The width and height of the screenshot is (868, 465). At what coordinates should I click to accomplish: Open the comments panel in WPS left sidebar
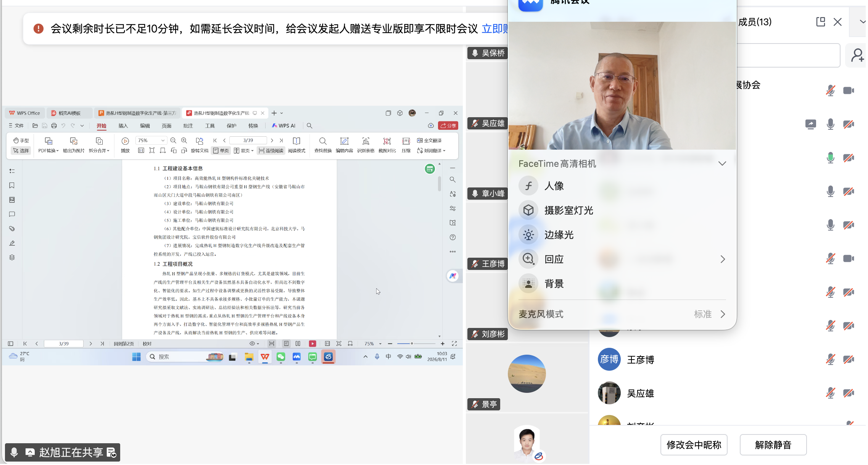12,214
